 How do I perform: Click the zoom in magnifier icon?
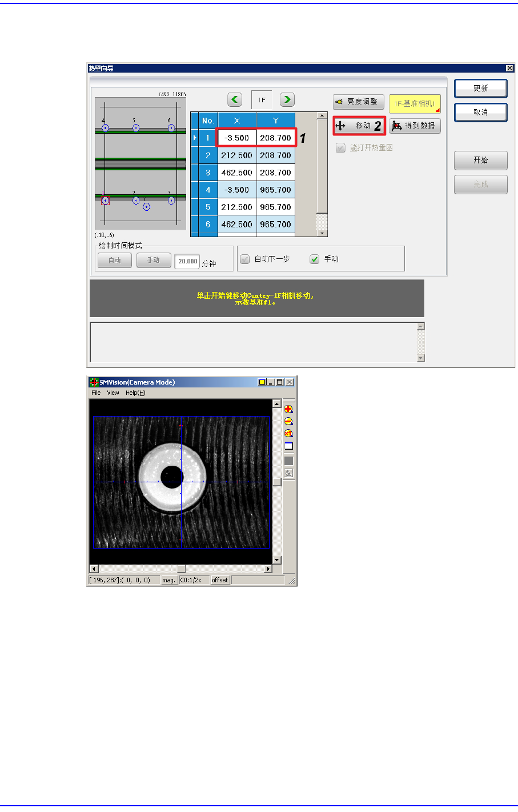[x=288, y=409]
